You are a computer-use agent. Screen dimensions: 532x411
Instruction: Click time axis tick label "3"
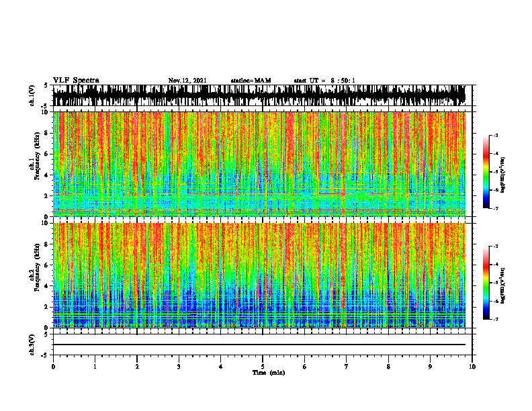(x=179, y=367)
